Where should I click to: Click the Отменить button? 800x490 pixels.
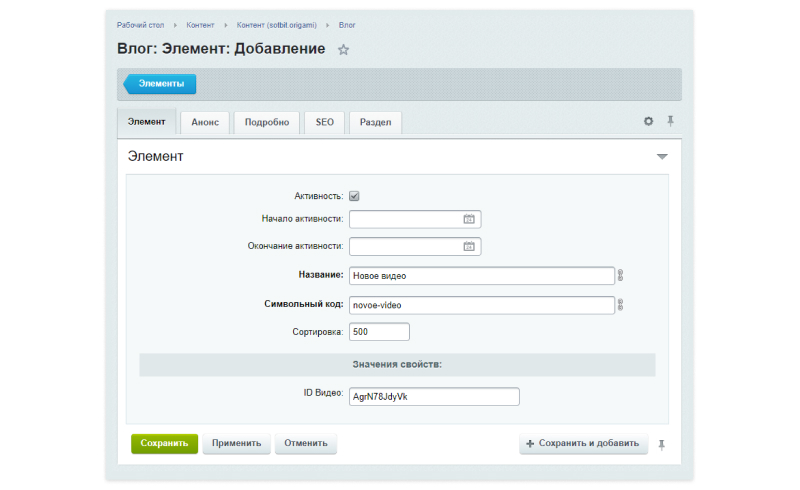pyautogui.click(x=306, y=444)
